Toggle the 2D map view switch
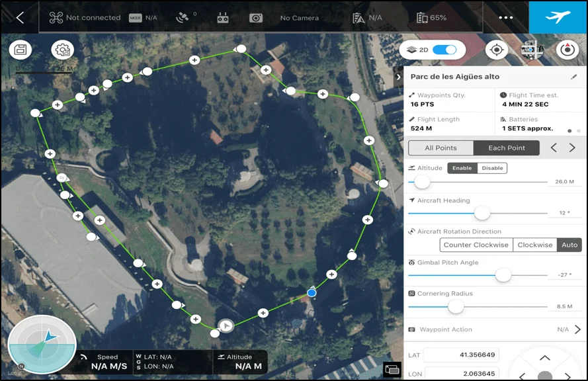The height and width of the screenshot is (381, 588). click(444, 50)
